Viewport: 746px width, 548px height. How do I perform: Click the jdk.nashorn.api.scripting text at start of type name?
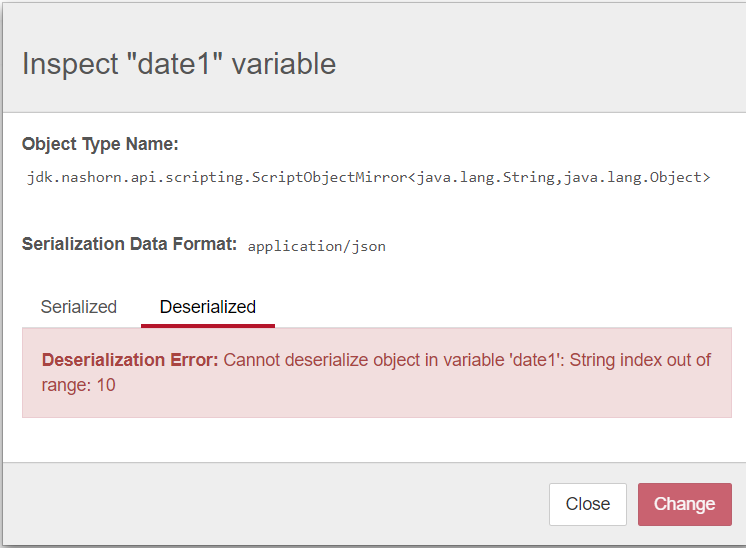[x=135, y=177]
